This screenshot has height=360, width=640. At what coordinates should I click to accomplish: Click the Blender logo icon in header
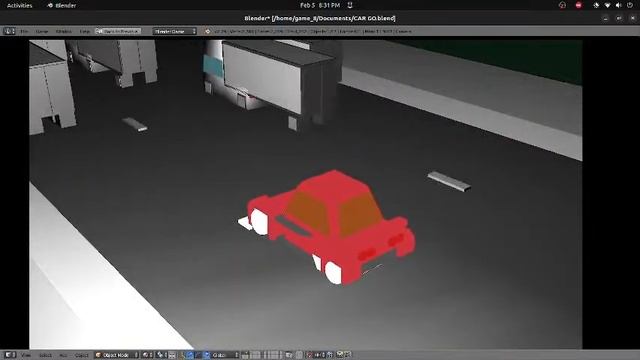click(x=207, y=31)
